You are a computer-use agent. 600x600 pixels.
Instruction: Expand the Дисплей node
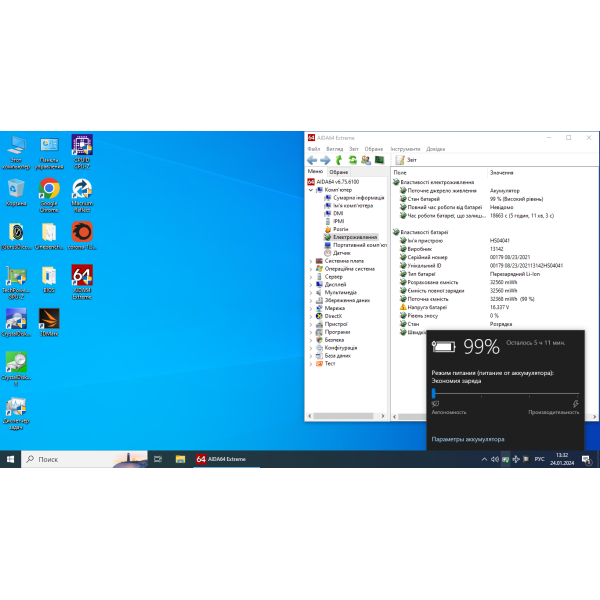point(311,285)
